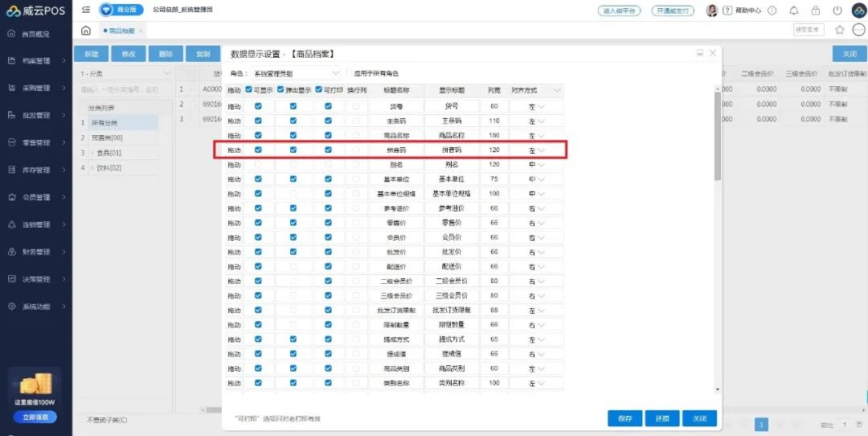The image size is (868, 436).
Task: Toggle the 可打印 header checkbox
Action: (x=319, y=90)
